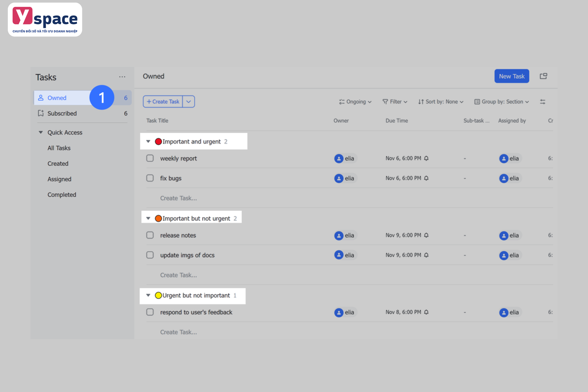Click the Yspace logo
Screen dimensions: 588x392
[45, 19]
